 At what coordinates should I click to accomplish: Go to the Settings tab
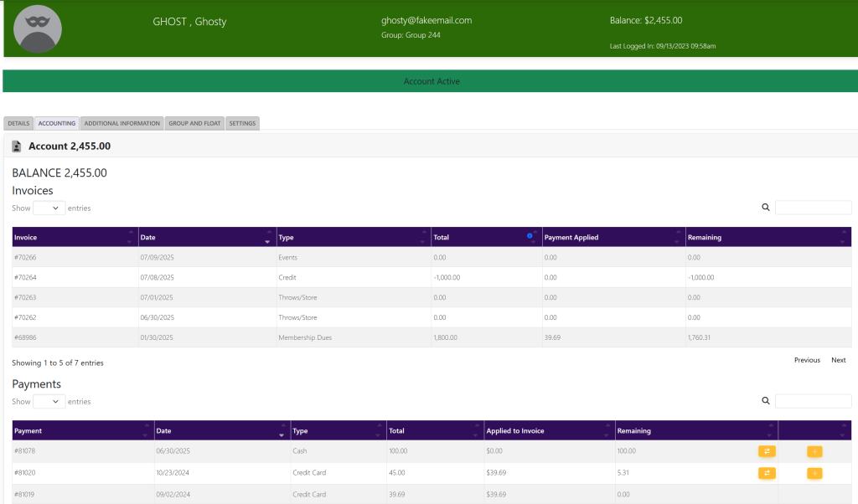(x=242, y=123)
